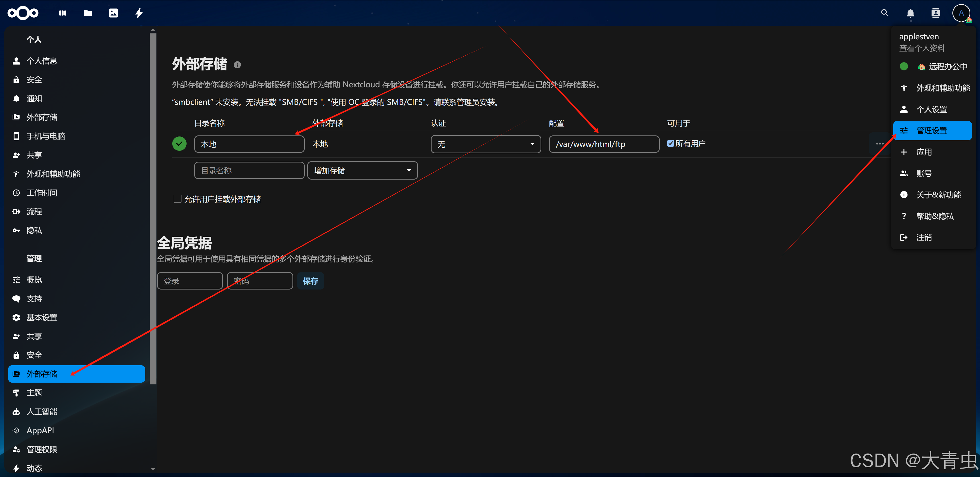Viewport: 980px width, 477px height.
Task: Open the Activity lightning icon in top bar
Action: pos(139,13)
